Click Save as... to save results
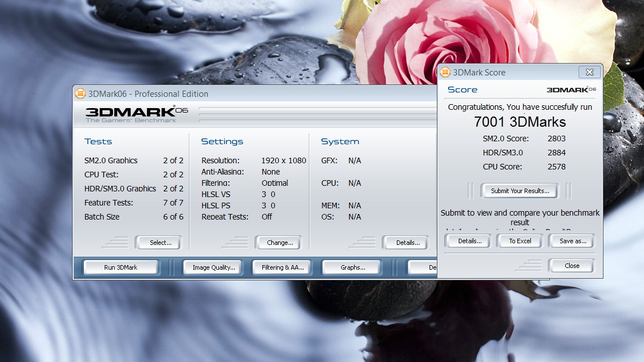 point(573,241)
